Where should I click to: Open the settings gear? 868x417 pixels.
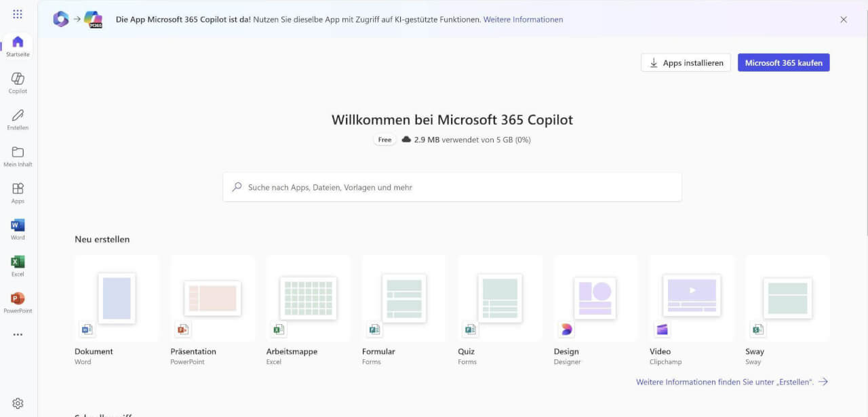[17, 402]
